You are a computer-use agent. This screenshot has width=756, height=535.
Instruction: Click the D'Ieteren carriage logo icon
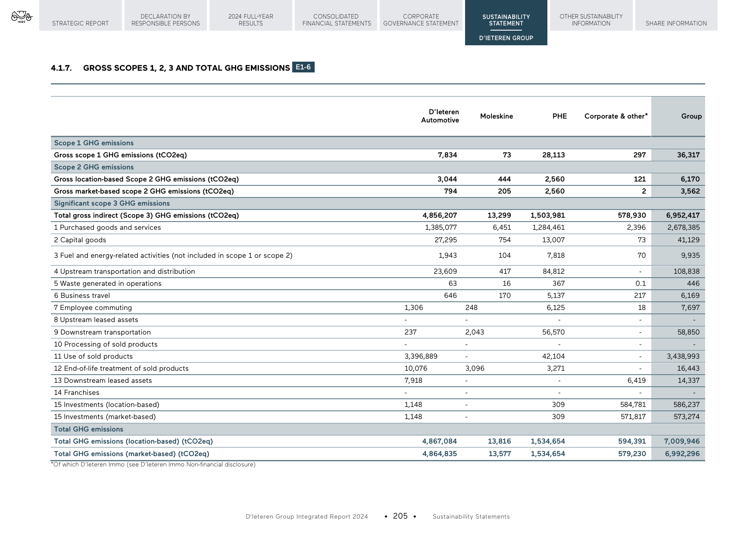pos(22,17)
